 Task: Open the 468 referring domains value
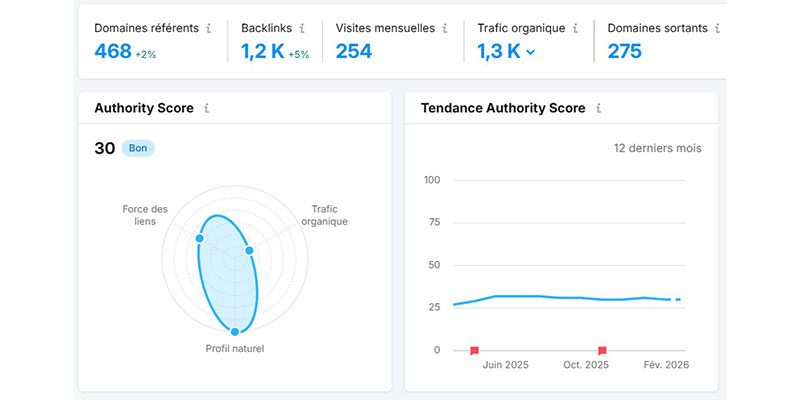click(x=113, y=51)
